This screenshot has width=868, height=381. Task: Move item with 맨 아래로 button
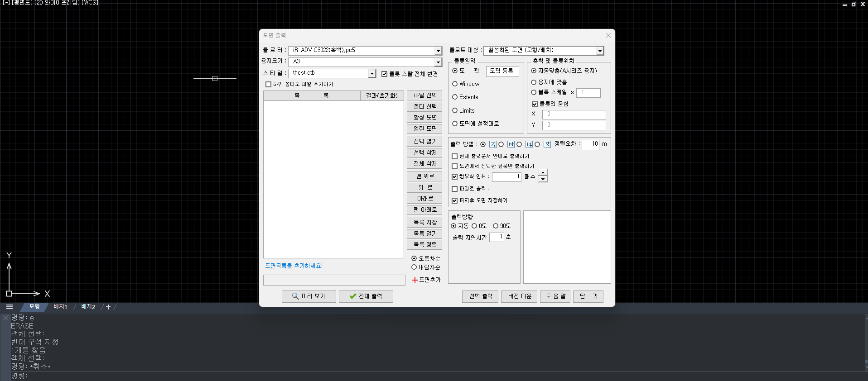pyautogui.click(x=424, y=210)
